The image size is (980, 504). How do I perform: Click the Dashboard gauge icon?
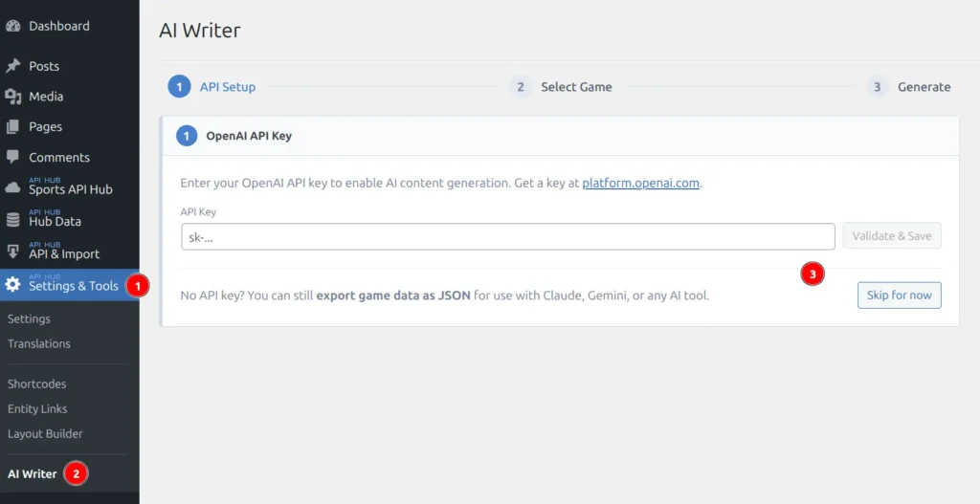(12, 26)
